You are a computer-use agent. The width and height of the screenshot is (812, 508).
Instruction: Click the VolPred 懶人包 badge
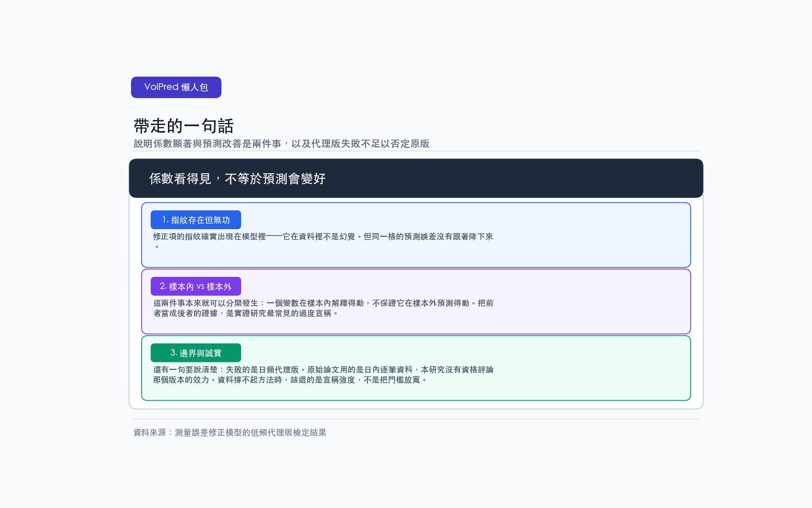click(x=176, y=87)
